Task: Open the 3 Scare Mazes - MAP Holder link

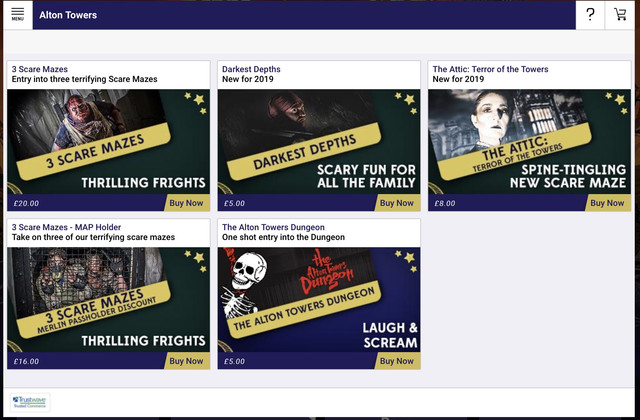Action: 66,227
